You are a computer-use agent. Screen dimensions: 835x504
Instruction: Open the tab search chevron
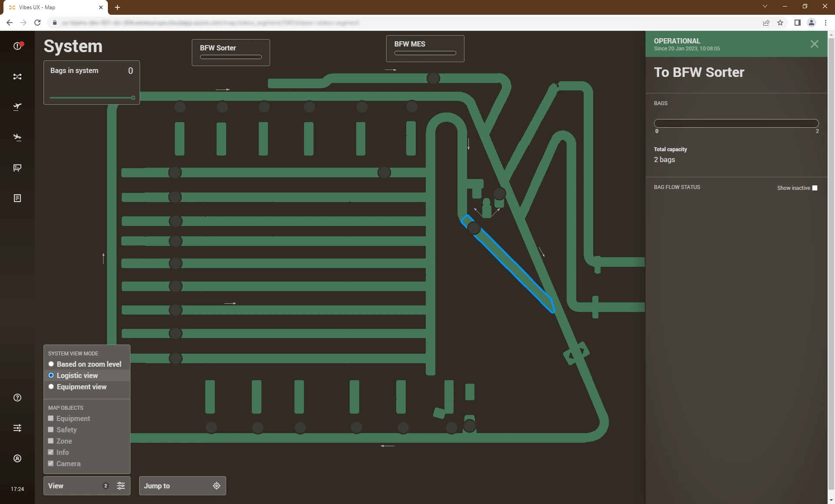point(765,6)
